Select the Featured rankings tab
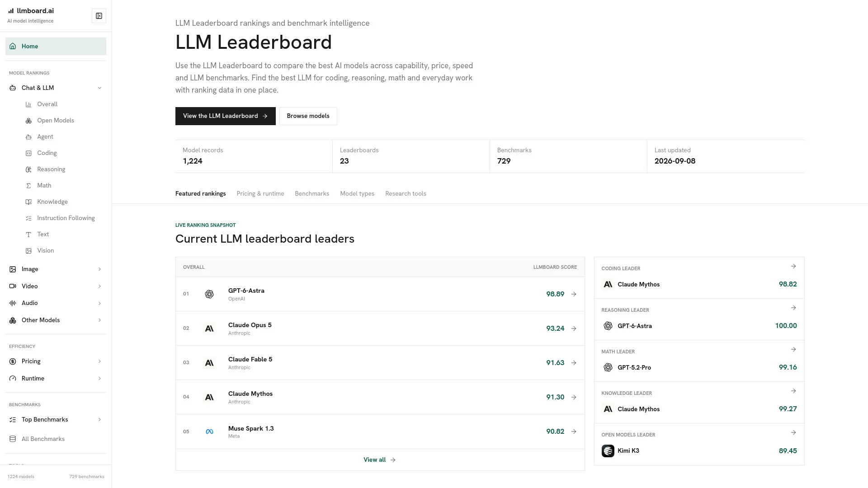This screenshot has width=868, height=488. pos(200,194)
